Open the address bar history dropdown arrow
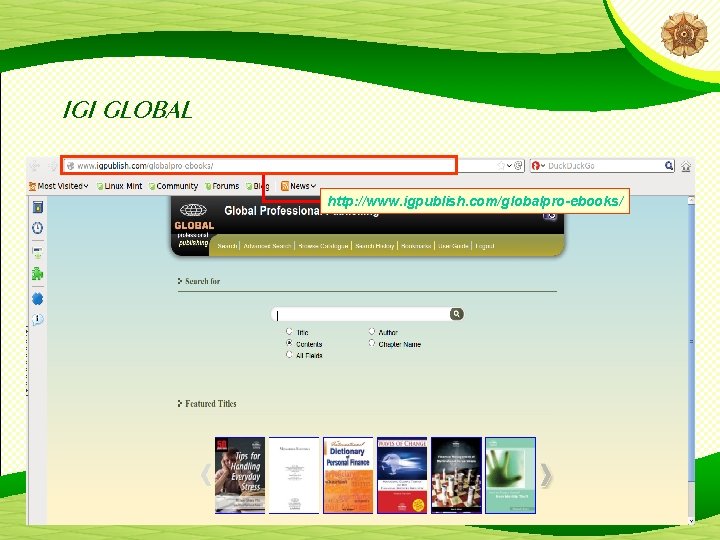Screen dimensions: 720x540 point(509,166)
